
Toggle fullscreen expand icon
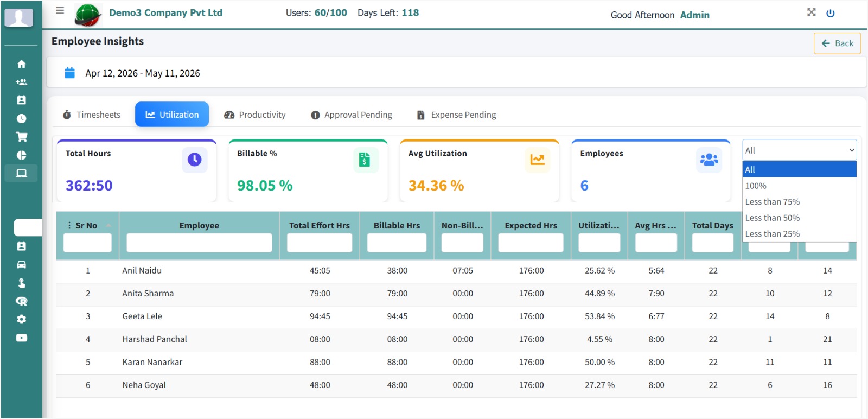[811, 12]
